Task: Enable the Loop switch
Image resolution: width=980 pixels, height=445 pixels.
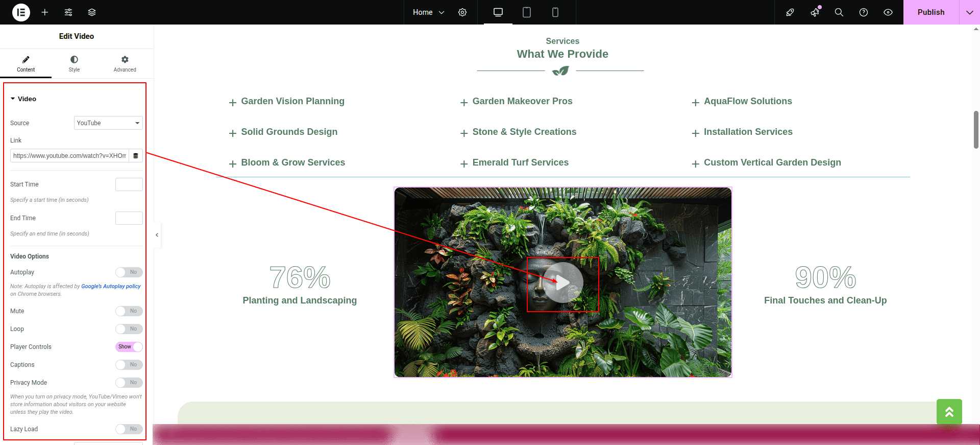Action: (x=129, y=329)
